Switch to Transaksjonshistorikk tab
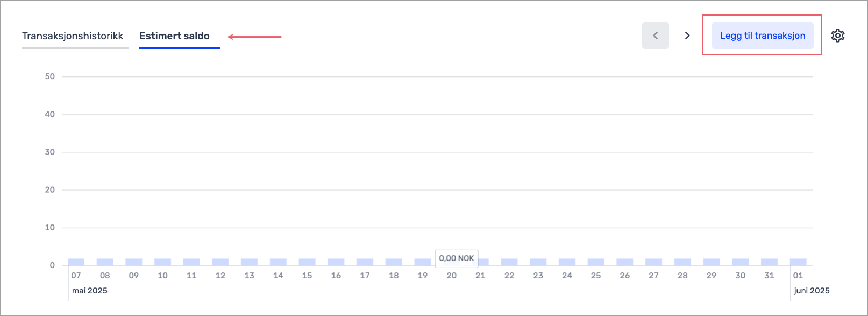Screen dimensions: 868x316 tap(73, 36)
